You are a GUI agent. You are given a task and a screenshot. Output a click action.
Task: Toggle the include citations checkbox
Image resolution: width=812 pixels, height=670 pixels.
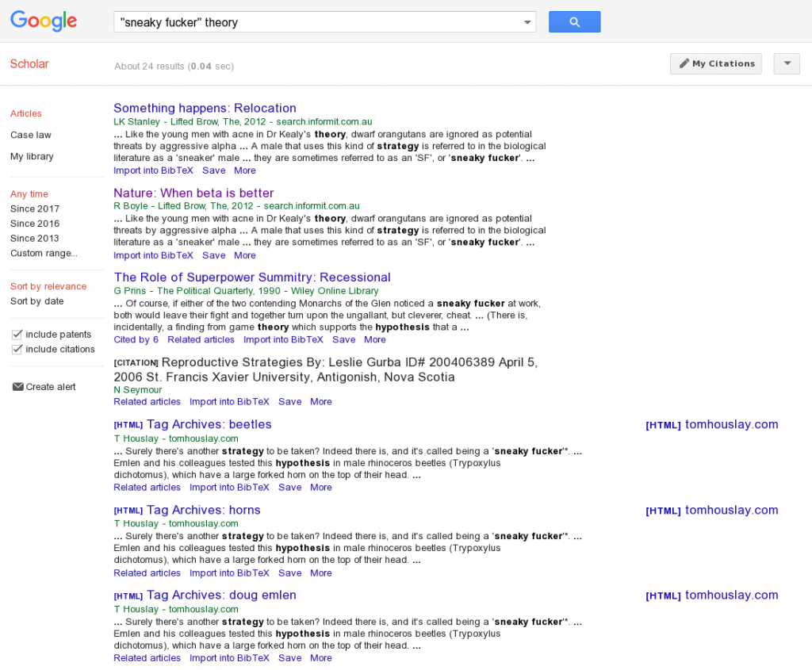[17, 349]
